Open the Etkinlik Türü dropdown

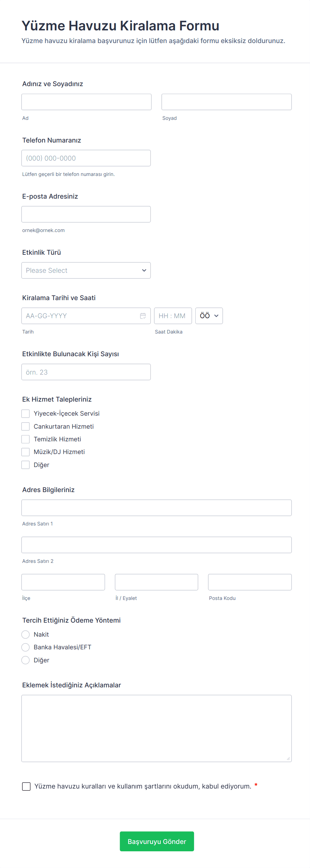pyautogui.click(x=86, y=270)
